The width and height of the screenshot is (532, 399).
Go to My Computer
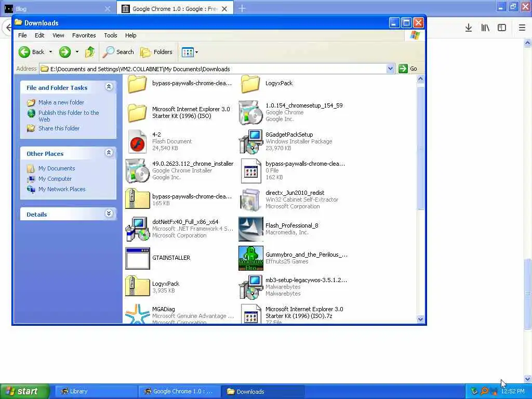[55, 179]
